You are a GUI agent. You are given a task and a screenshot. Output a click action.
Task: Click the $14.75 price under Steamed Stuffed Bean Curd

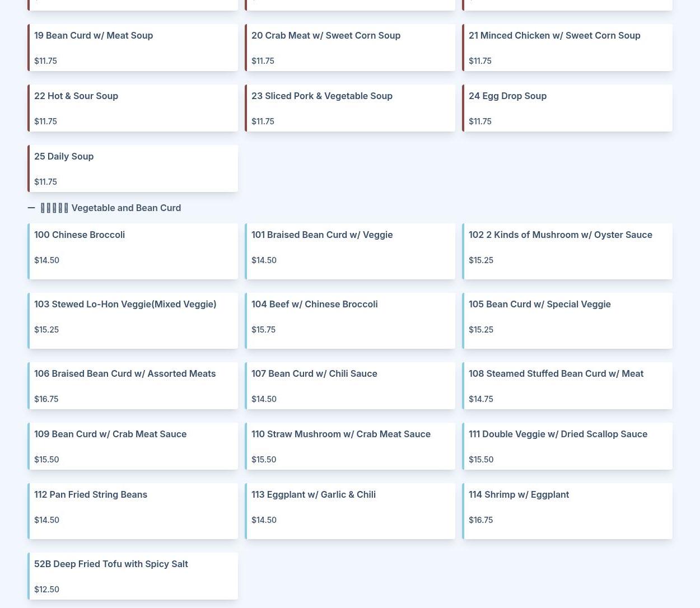pos(481,399)
